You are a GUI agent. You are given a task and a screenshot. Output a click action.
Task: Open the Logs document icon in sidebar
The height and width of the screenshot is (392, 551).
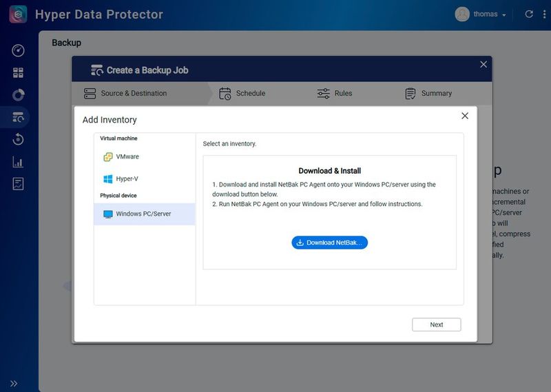(18, 184)
